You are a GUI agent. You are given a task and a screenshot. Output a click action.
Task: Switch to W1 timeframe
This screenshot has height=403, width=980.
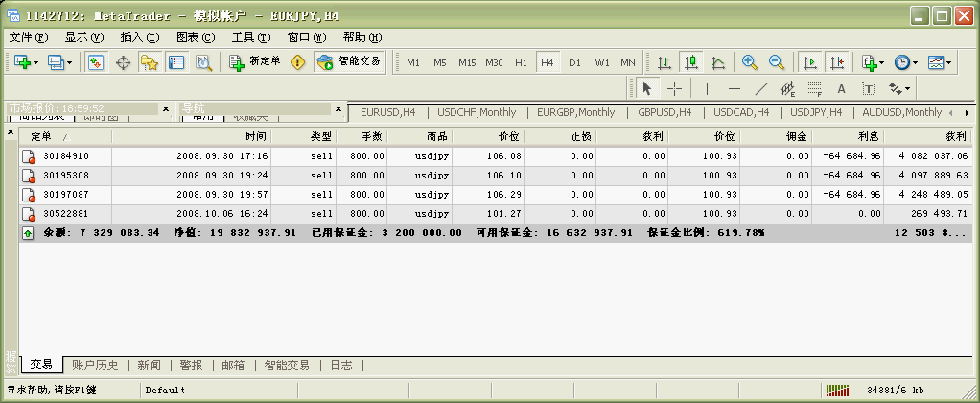[x=602, y=62]
